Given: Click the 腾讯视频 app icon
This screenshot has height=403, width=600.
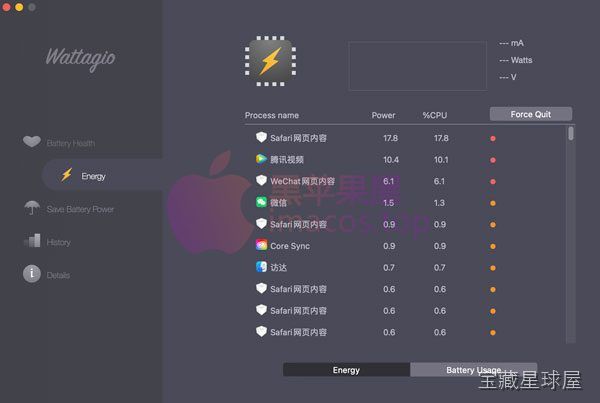Looking at the screenshot, I should click(x=261, y=159).
